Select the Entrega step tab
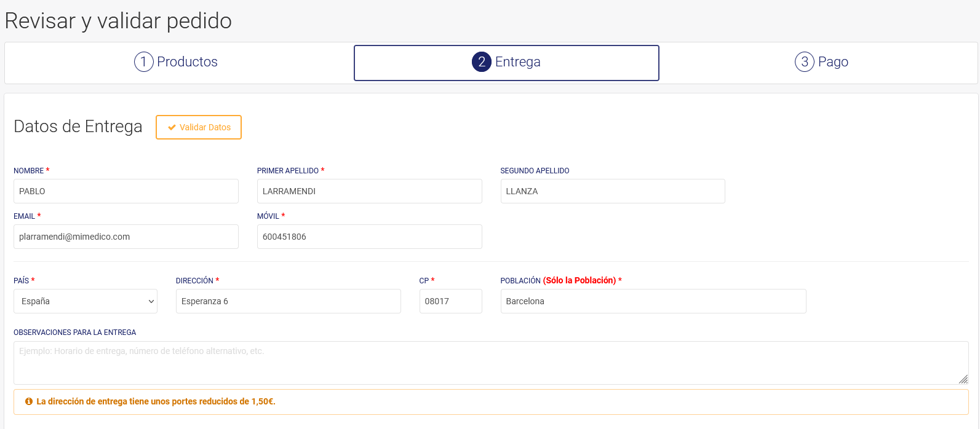 [506, 62]
